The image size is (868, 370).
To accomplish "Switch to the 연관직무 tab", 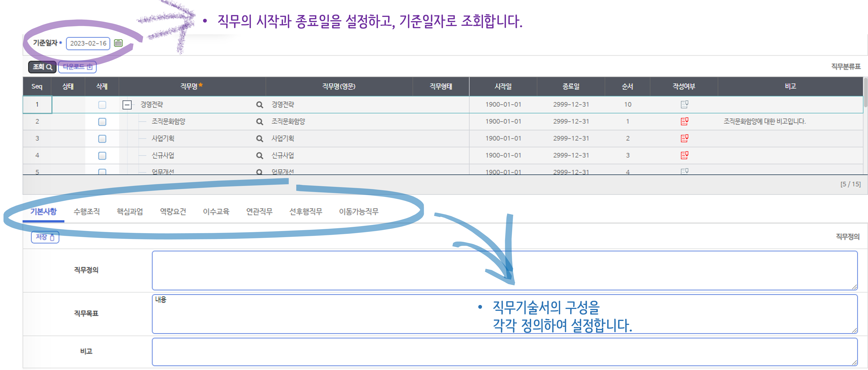I will coord(259,212).
